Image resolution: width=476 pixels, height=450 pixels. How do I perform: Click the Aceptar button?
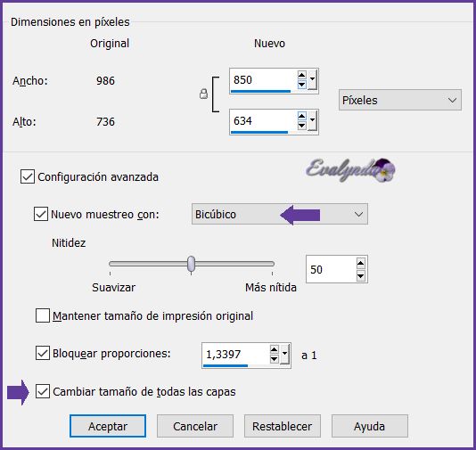coord(108,426)
